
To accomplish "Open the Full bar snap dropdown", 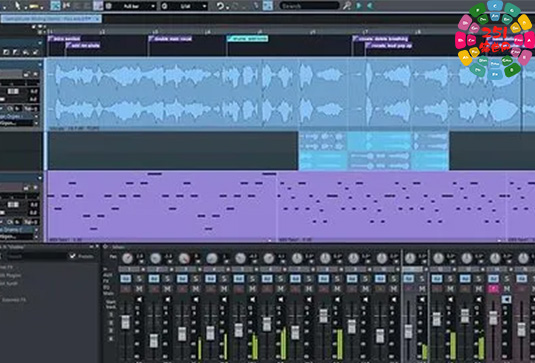I will pyautogui.click(x=131, y=6).
